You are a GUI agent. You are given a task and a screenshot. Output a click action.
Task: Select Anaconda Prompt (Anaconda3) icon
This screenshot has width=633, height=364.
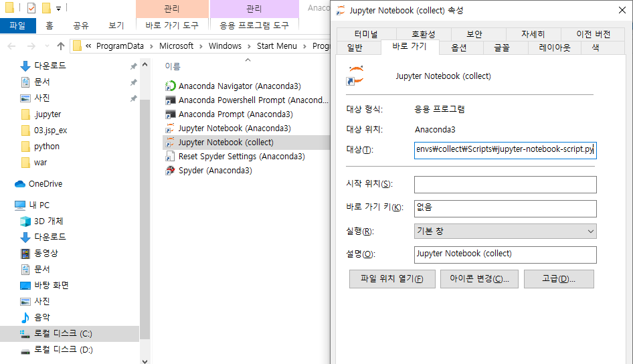171,114
